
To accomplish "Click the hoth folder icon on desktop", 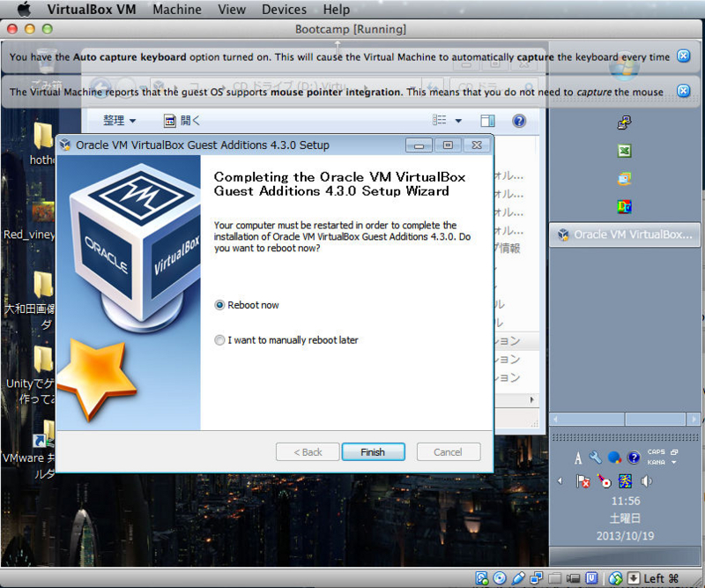I will 43,136.
